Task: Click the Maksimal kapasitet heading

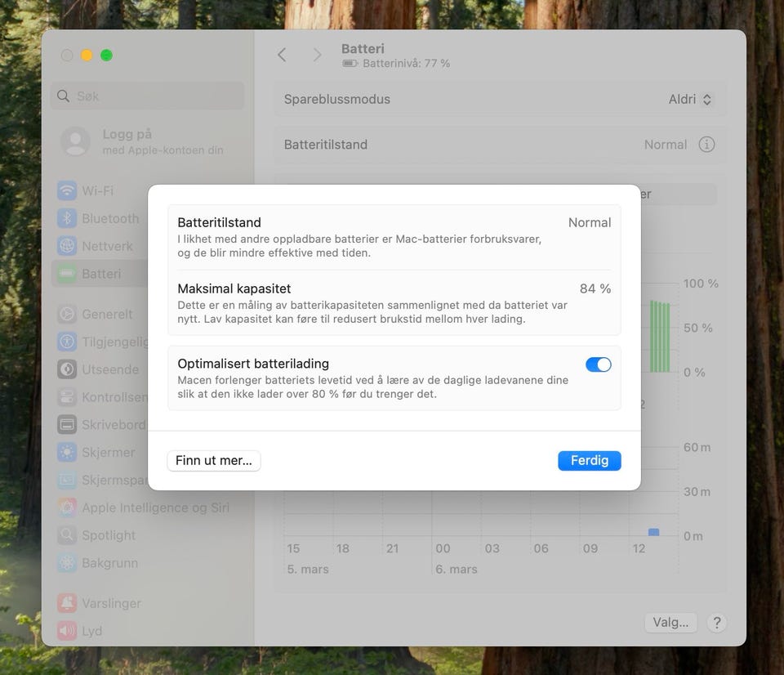Action: pos(234,288)
